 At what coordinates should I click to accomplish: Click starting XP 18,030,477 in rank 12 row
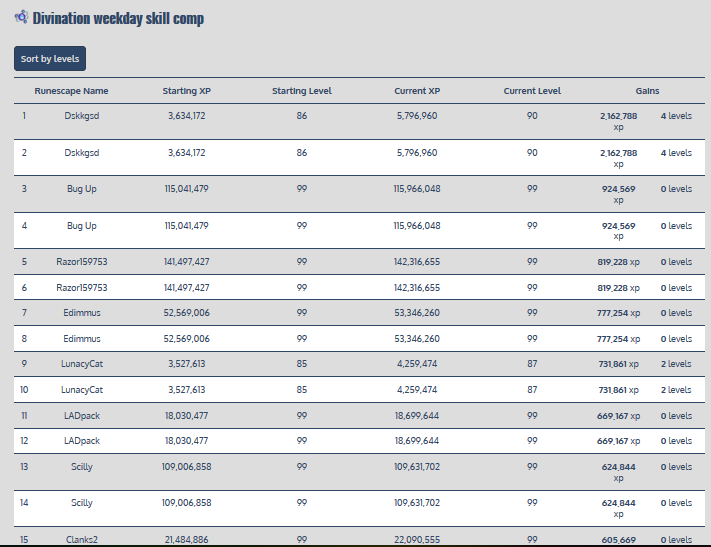187,440
